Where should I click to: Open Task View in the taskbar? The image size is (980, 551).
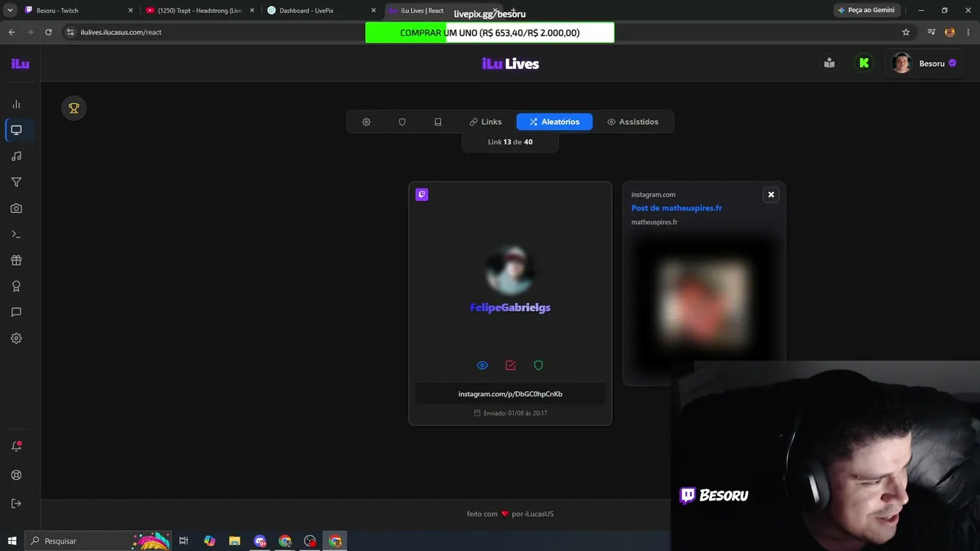pyautogui.click(x=184, y=541)
